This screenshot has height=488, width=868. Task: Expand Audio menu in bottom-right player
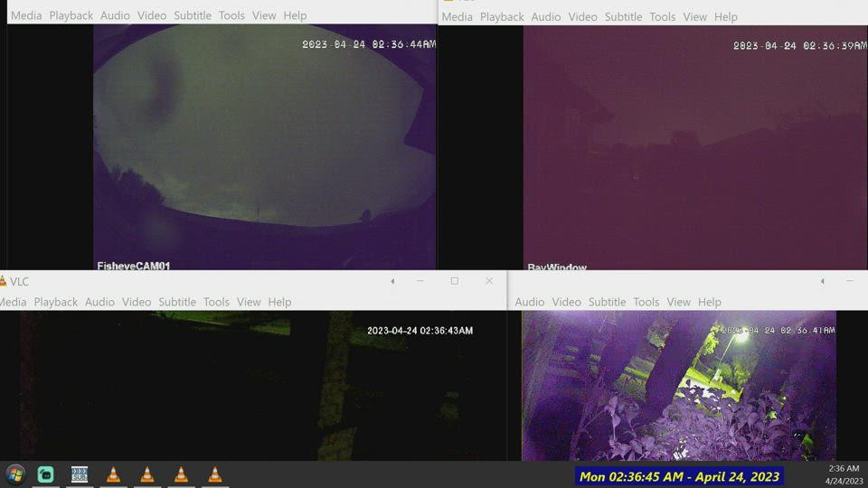529,302
